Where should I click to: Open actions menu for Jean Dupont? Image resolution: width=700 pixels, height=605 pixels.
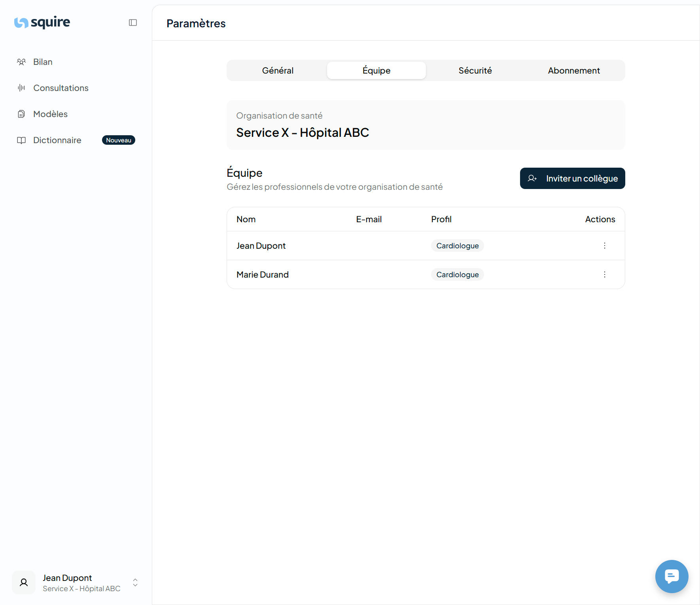click(604, 246)
